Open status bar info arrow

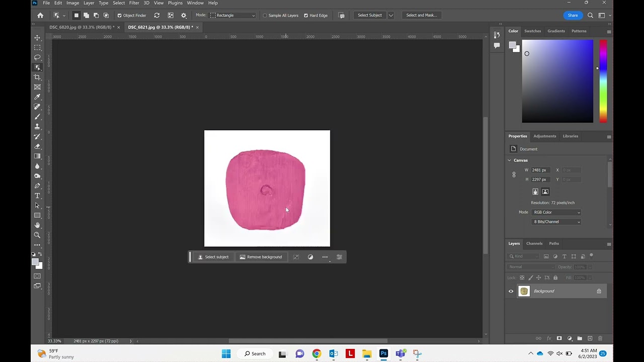pyautogui.click(x=130, y=341)
